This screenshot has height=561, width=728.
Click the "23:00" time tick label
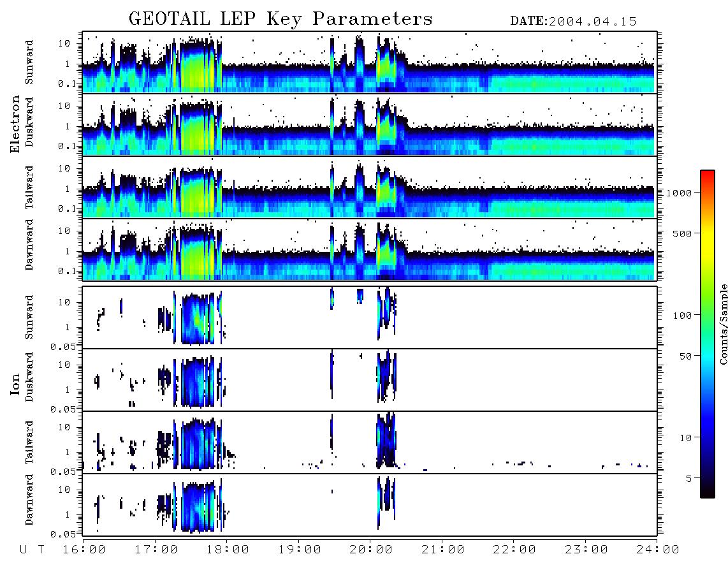tap(586, 550)
